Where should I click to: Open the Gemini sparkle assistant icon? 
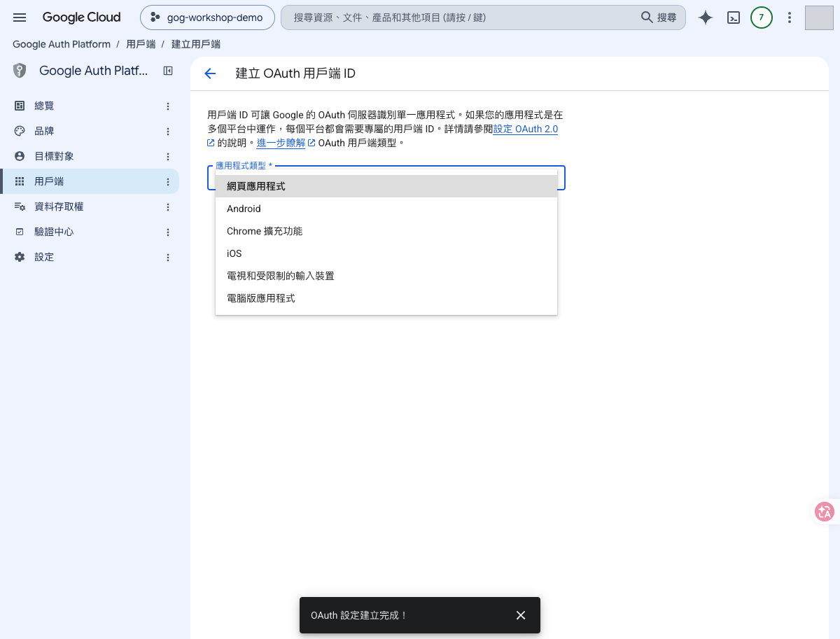pos(706,17)
